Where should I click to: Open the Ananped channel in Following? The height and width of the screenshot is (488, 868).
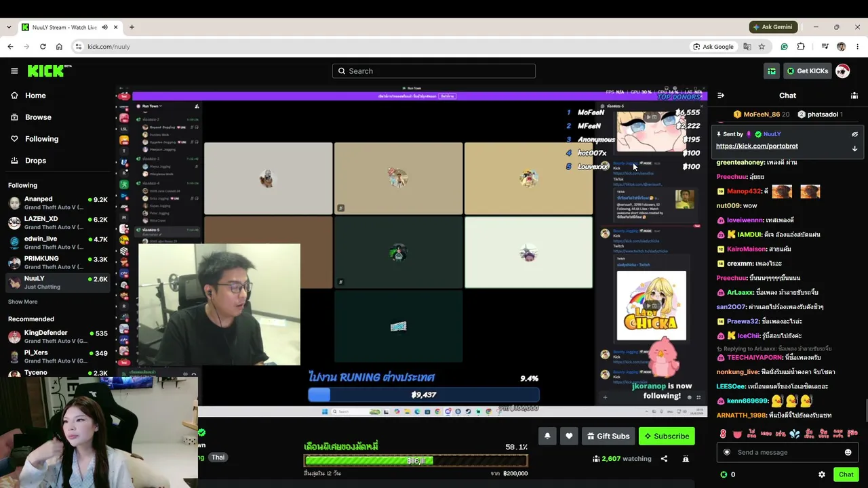58,203
